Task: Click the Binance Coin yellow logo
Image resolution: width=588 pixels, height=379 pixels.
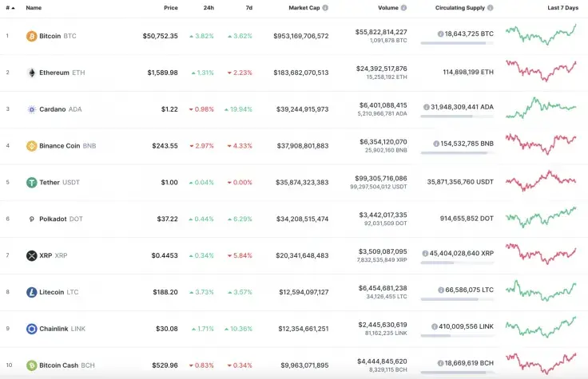Action: point(31,146)
